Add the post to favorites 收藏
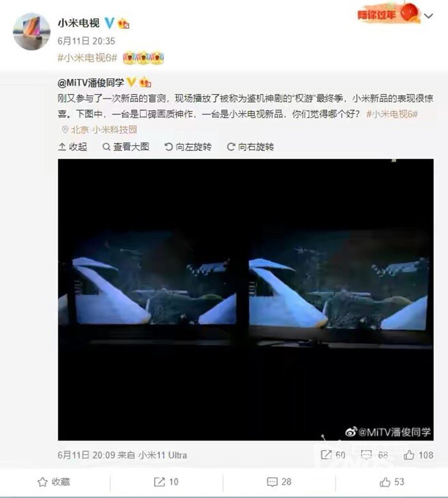 pyautogui.click(x=54, y=482)
